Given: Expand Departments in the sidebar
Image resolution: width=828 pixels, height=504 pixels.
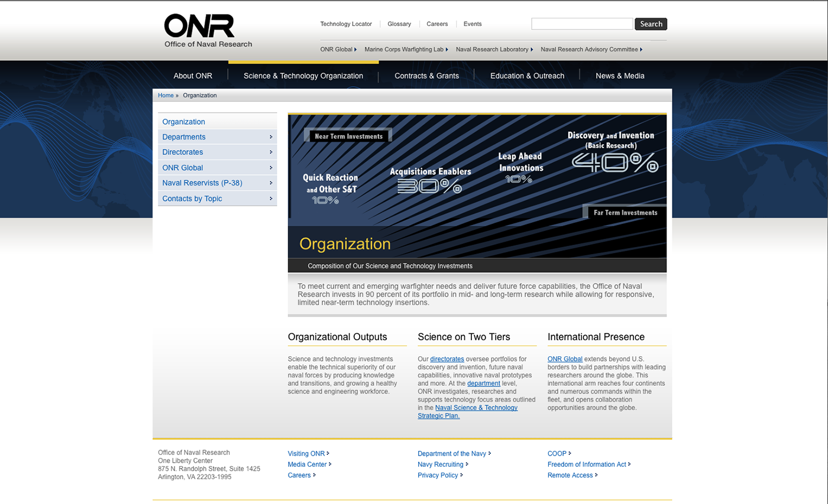Looking at the screenshot, I should pos(218,136).
